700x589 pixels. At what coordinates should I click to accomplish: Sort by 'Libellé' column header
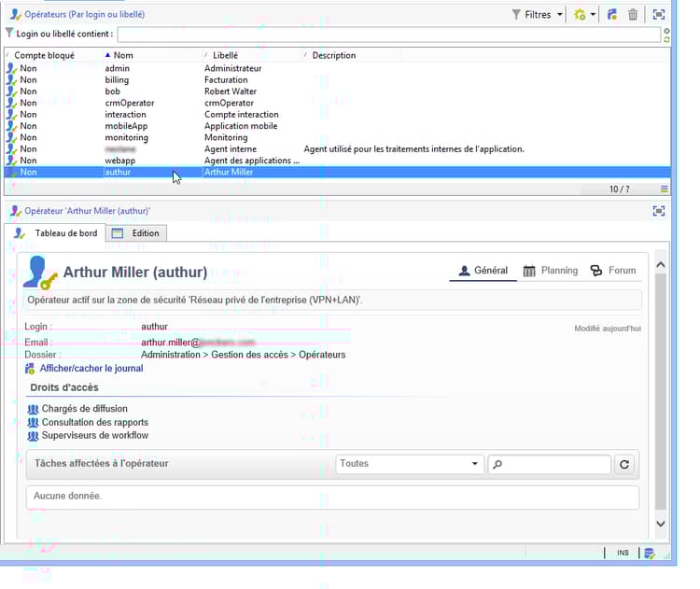click(x=225, y=55)
